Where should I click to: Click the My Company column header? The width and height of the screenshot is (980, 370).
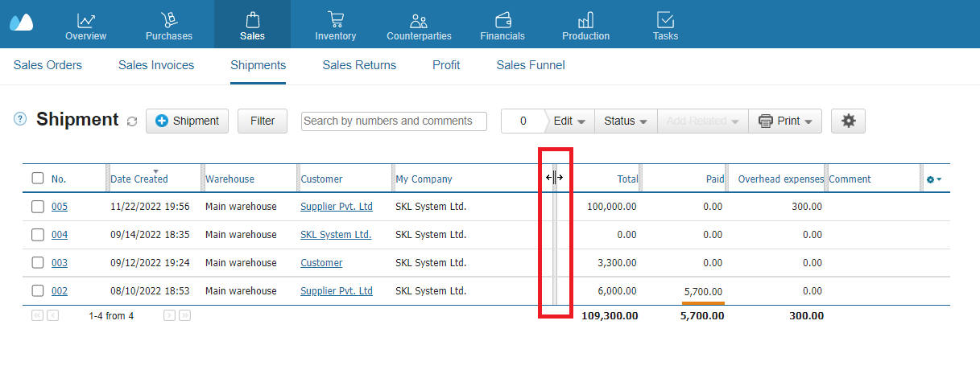point(424,179)
